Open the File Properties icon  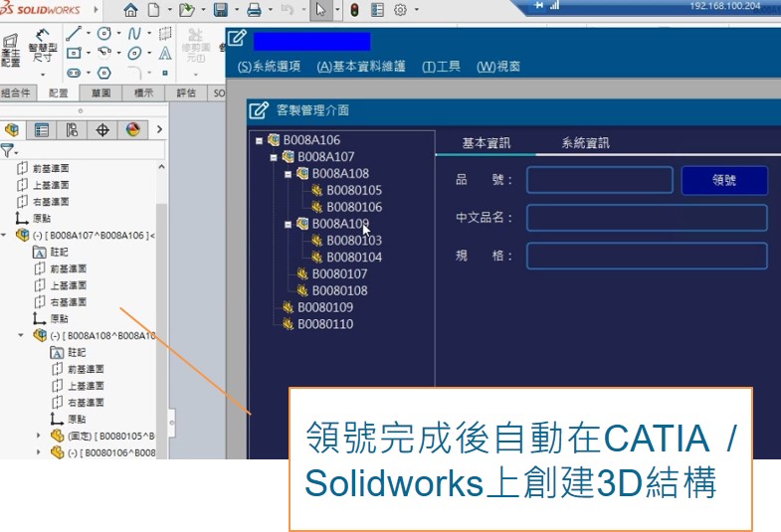coord(377,10)
